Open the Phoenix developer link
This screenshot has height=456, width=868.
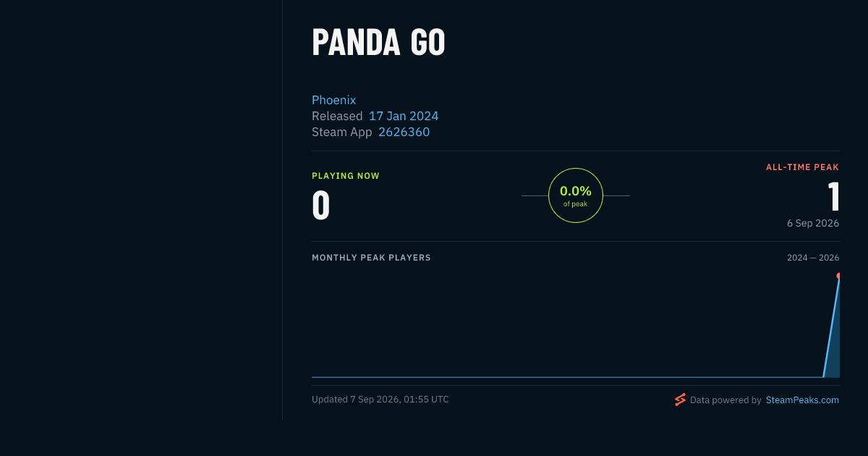click(x=333, y=100)
